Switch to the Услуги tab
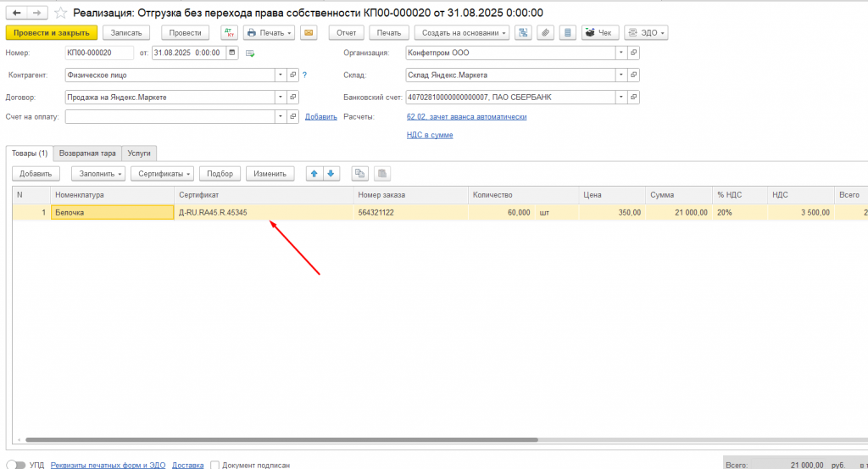This screenshot has width=868, height=469. [139, 154]
